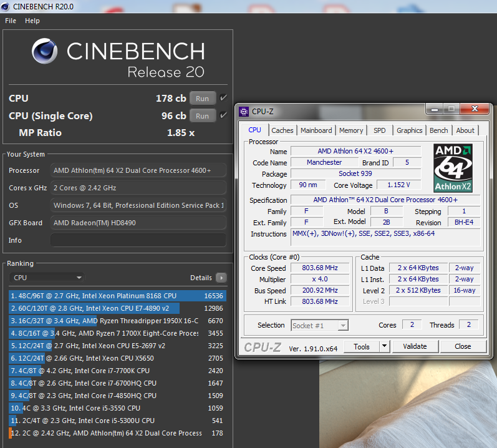Screen dimensions: 497x448
Task: Click the Cinebench logo sphere icon
Action: [x=45, y=51]
